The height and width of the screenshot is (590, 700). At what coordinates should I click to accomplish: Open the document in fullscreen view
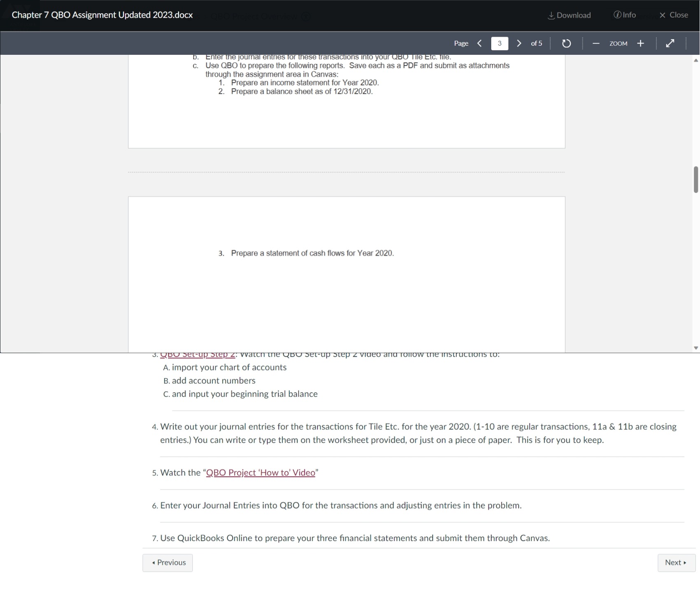click(x=670, y=43)
